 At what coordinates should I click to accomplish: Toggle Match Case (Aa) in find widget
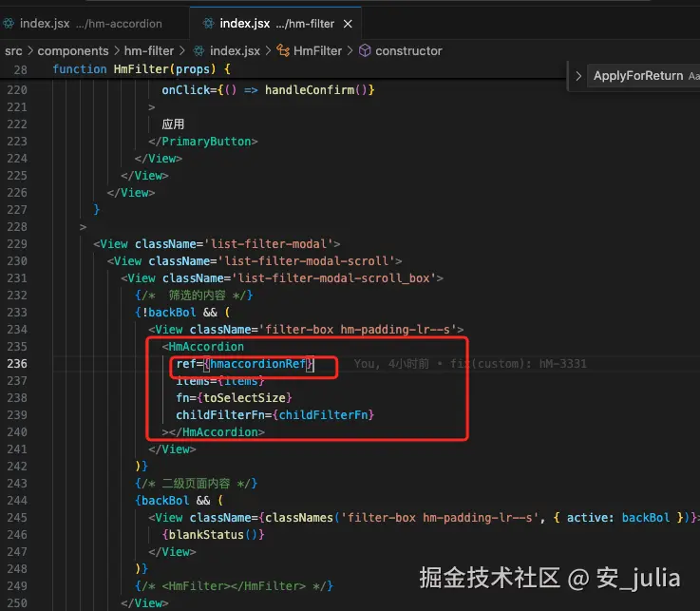coord(693,76)
